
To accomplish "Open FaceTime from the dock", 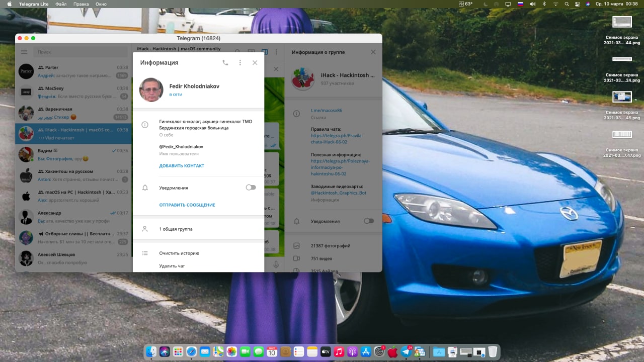I will point(245,352).
